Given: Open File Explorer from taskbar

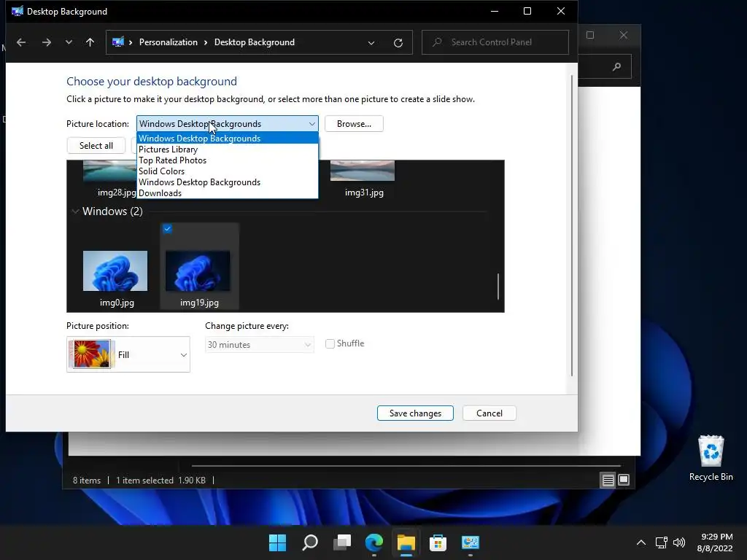Looking at the screenshot, I should click(406, 542).
